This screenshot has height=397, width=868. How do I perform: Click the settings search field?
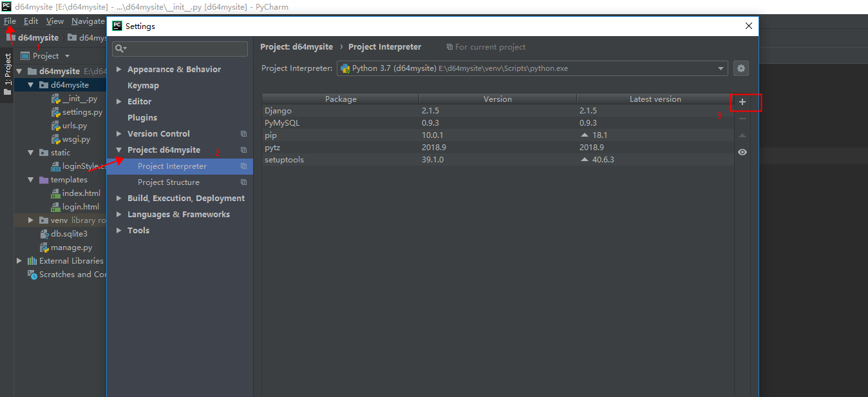click(180, 48)
